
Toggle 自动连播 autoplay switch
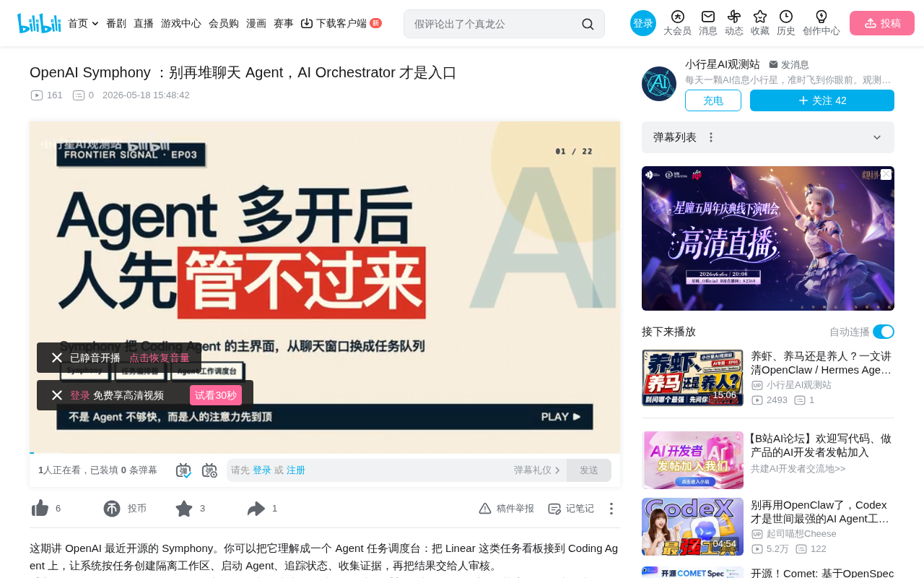[x=884, y=332]
